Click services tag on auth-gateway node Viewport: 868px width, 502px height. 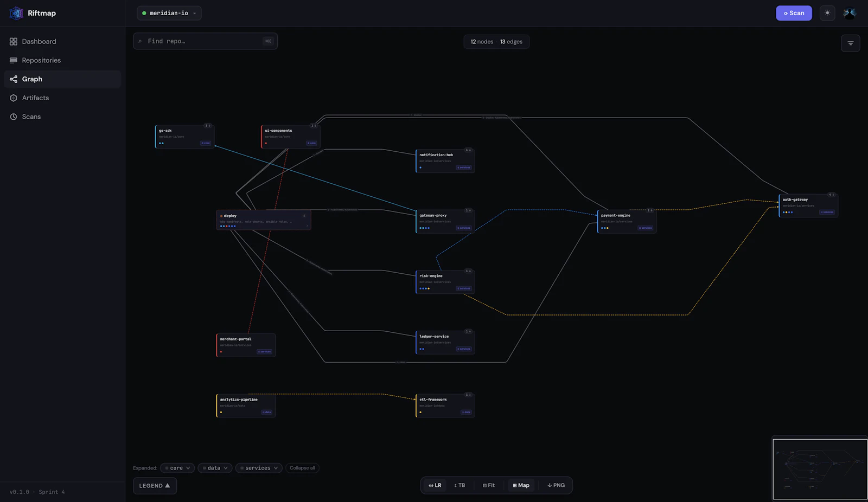(827, 213)
